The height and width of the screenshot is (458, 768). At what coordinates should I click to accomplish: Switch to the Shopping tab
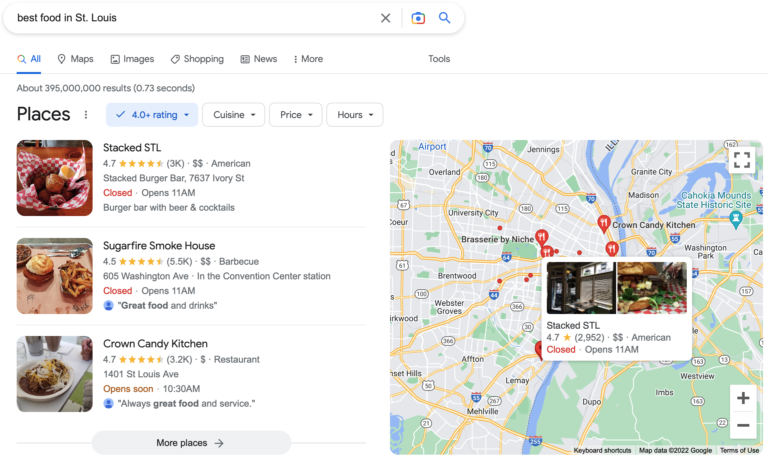click(x=197, y=59)
